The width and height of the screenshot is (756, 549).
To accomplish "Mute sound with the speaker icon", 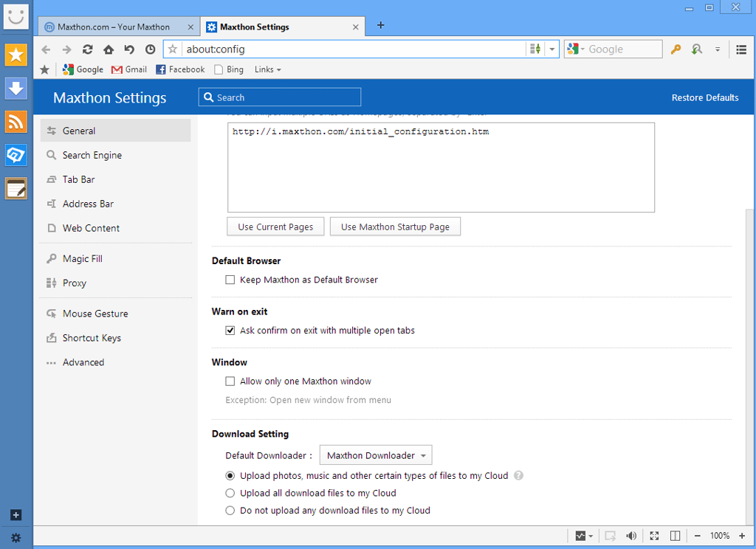I will click(x=631, y=536).
